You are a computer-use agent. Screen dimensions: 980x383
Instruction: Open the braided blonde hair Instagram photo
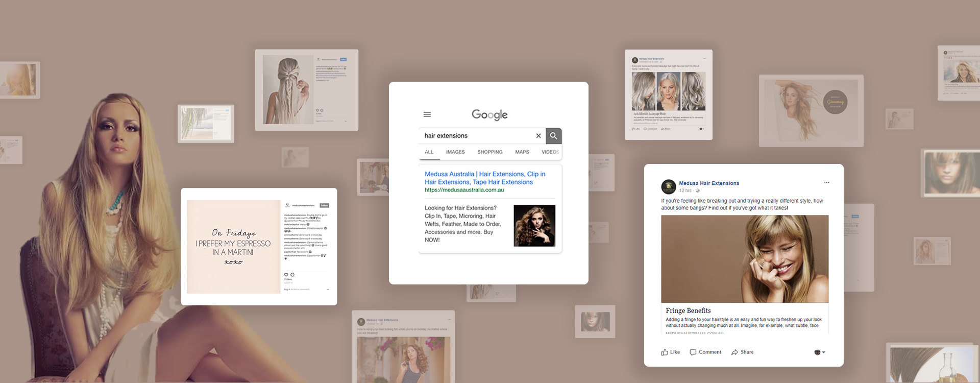(288, 89)
